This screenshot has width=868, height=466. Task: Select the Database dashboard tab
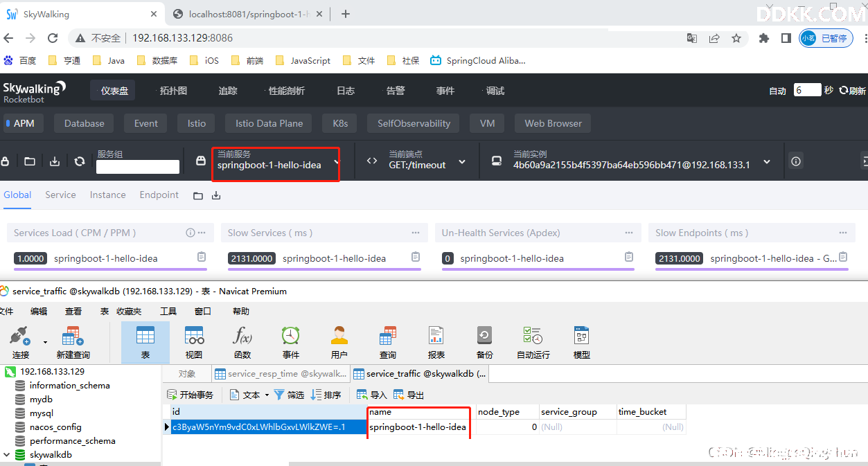tap(85, 123)
